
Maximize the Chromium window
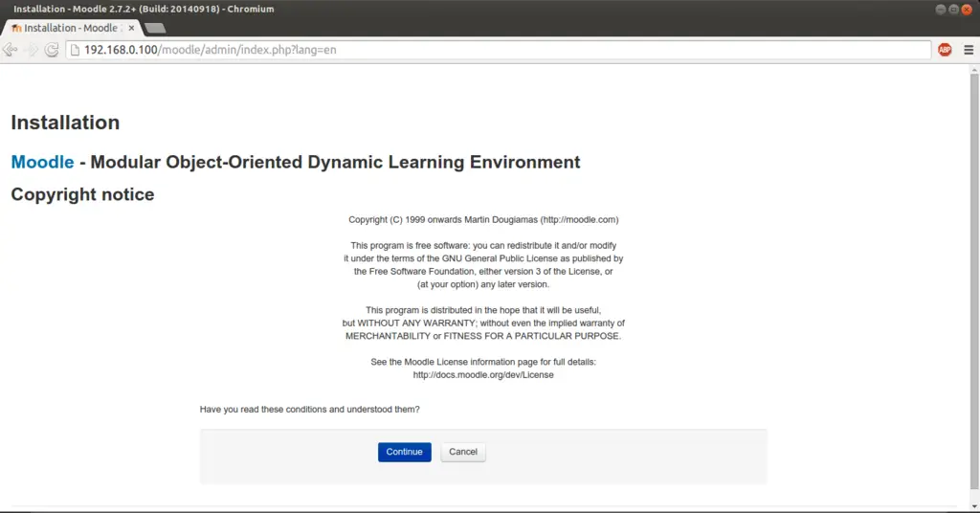click(x=954, y=10)
